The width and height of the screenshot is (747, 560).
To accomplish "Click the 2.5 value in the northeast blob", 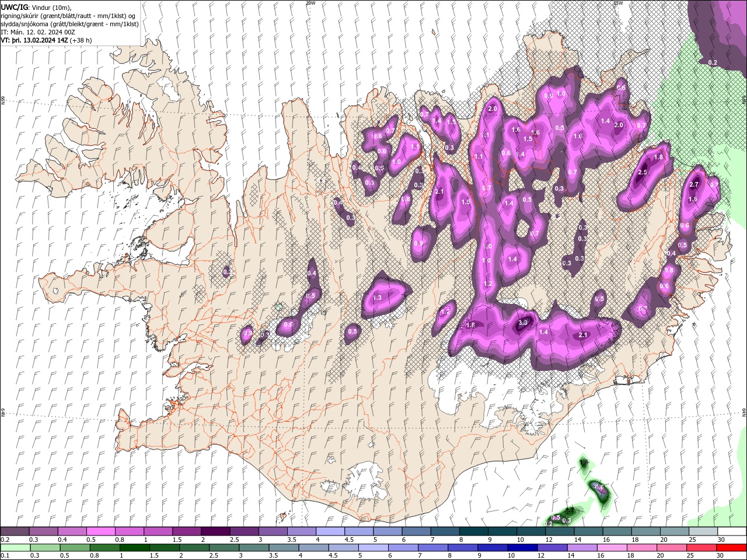I will (x=643, y=173).
